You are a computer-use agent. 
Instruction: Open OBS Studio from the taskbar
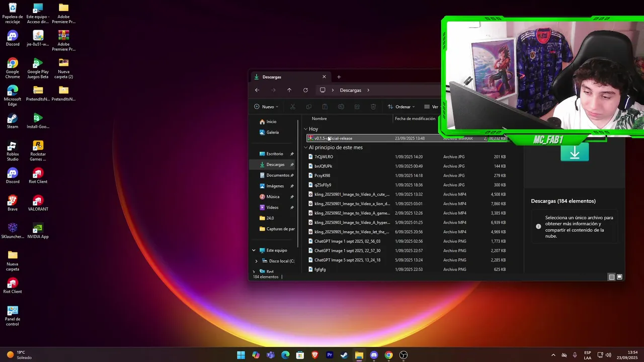coord(404,355)
